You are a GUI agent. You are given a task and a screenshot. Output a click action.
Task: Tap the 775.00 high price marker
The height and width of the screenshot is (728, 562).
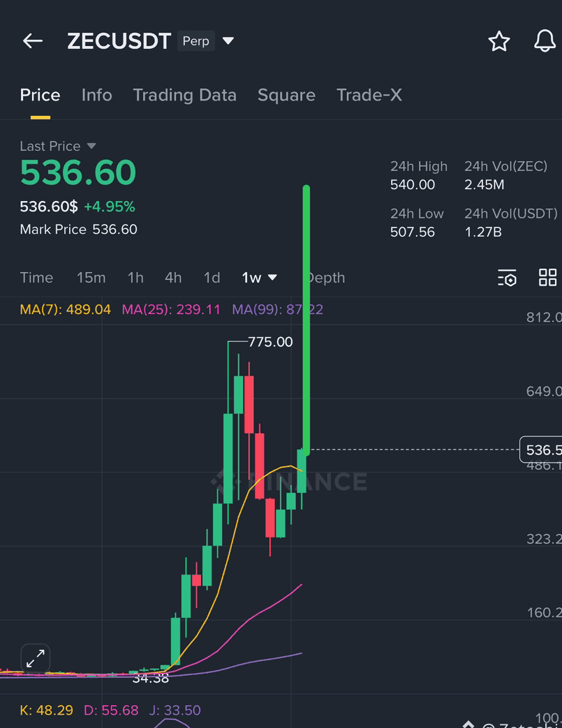point(270,342)
